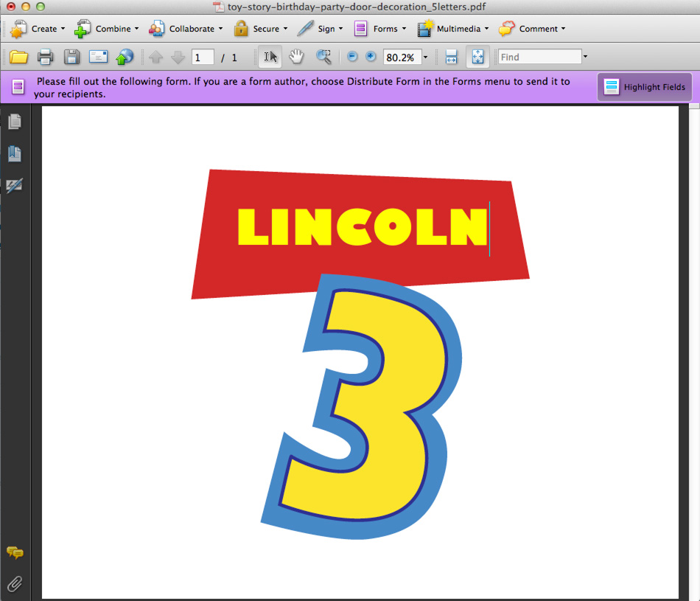The image size is (700, 601).
Task: Open the Multimedia menu
Action: [452, 29]
